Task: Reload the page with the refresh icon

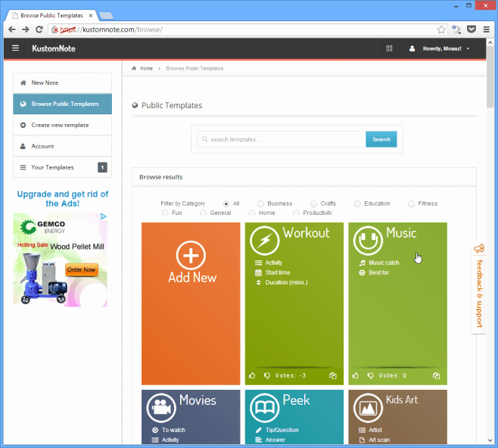Action: tap(39, 30)
